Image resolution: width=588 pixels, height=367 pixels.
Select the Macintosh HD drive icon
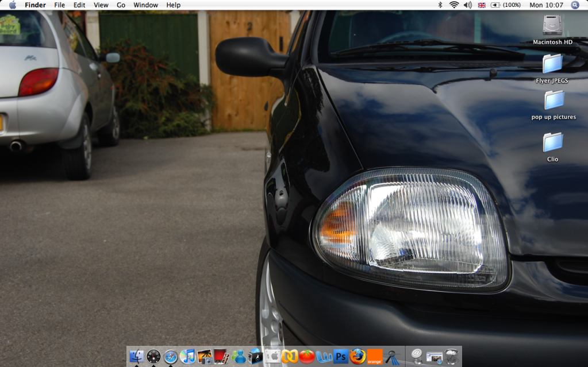click(552, 25)
